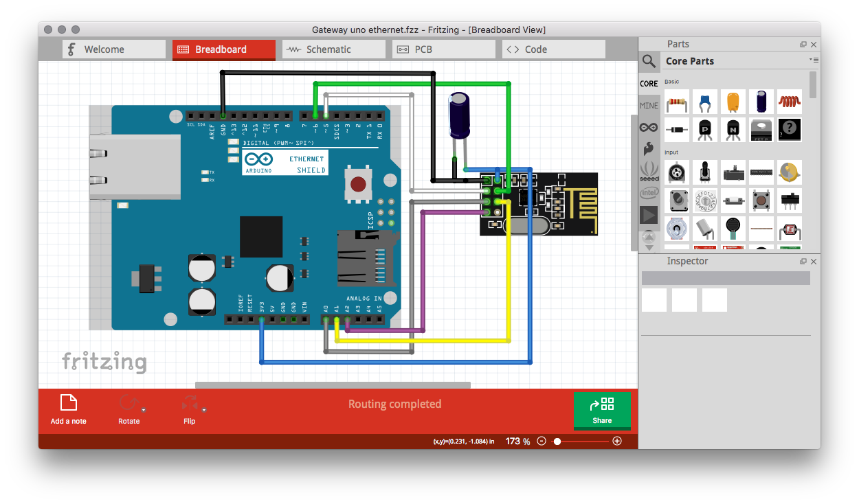The height and width of the screenshot is (504, 859).
Task: Pick the FET P-channel part
Action: click(x=761, y=130)
